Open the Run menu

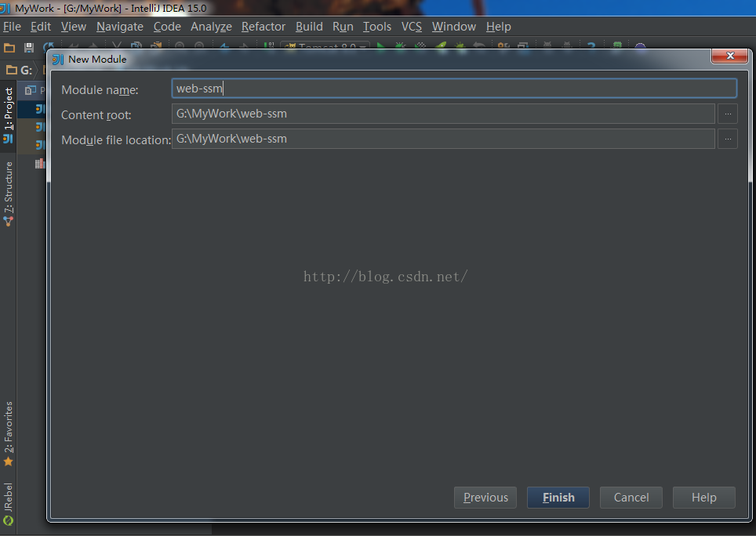tap(343, 27)
